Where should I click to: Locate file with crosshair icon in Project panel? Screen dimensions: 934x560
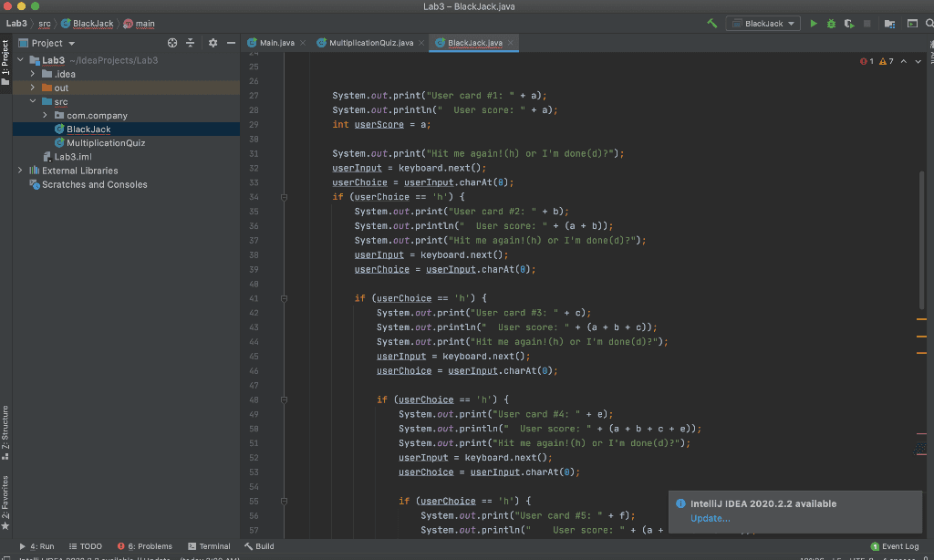point(172,43)
